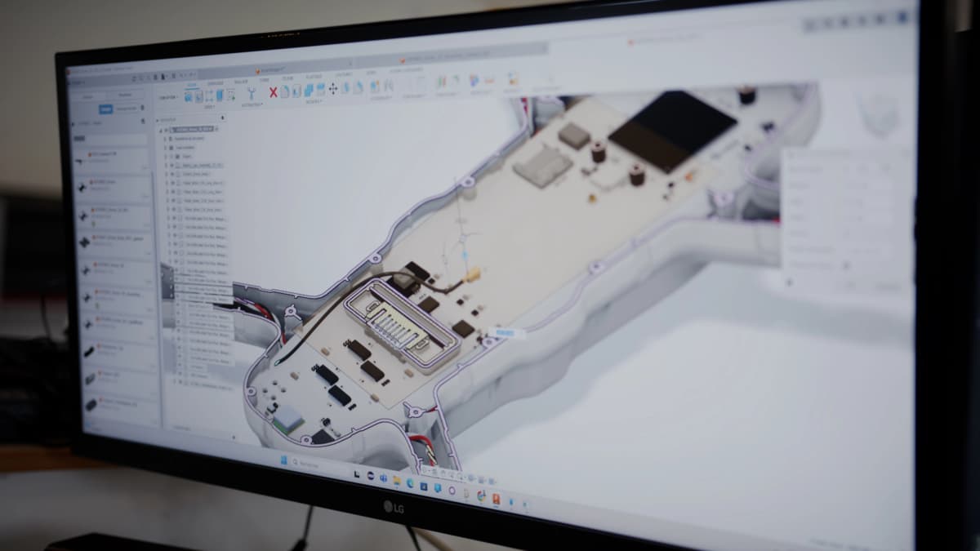Open Google Chrome from the taskbar

point(481,495)
